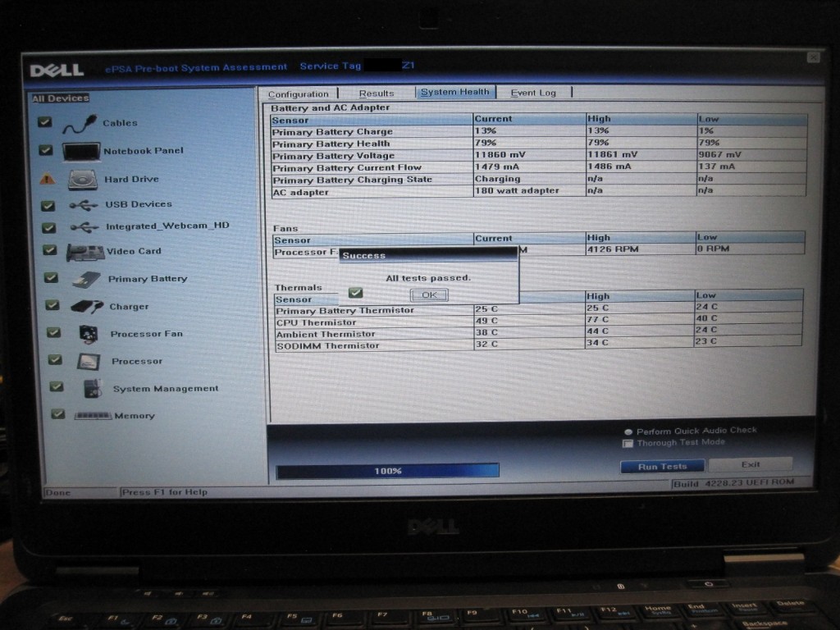Click the CPU Thermistor row label
The width and height of the screenshot is (840, 630).
point(316,322)
